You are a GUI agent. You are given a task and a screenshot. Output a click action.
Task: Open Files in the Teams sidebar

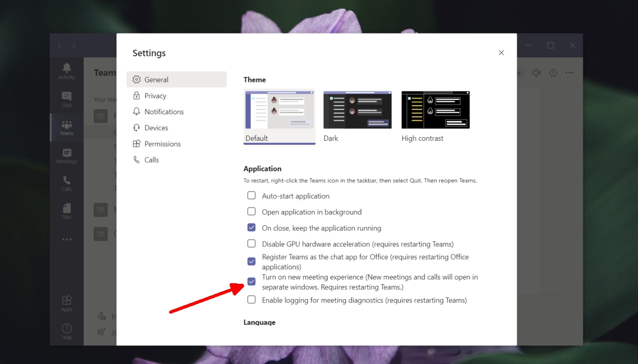coord(66,211)
